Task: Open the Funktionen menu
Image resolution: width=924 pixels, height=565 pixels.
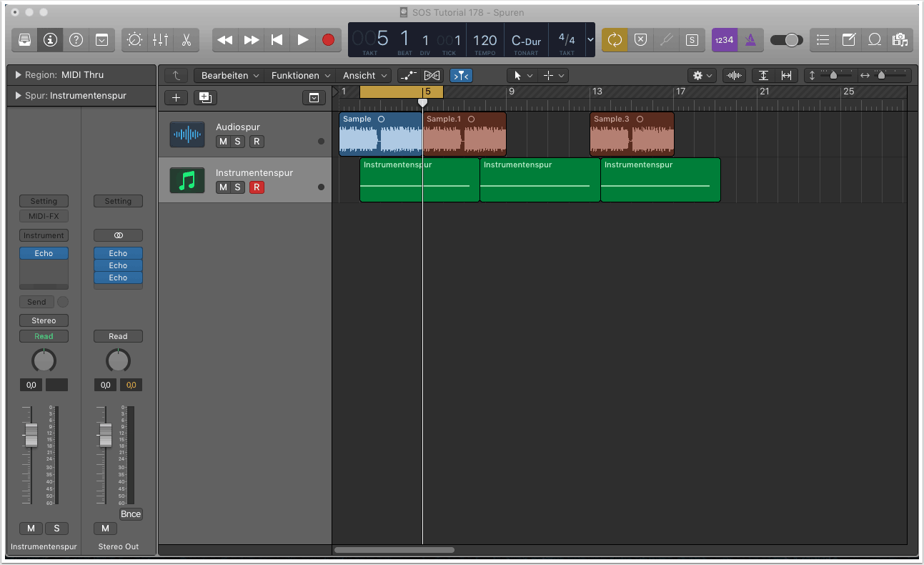Action: pyautogui.click(x=299, y=75)
